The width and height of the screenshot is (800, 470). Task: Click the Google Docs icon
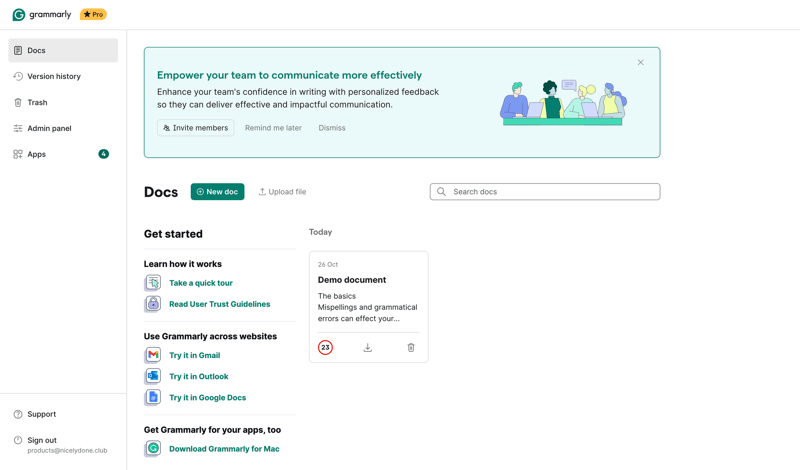pos(153,398)
